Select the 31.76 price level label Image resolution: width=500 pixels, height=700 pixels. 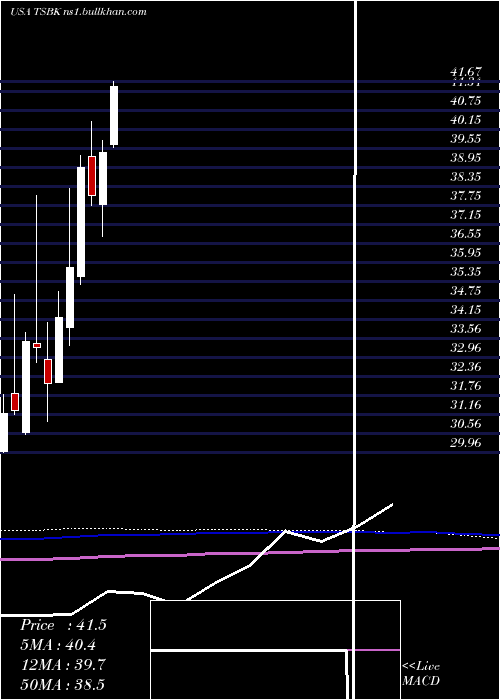(466, 385)
